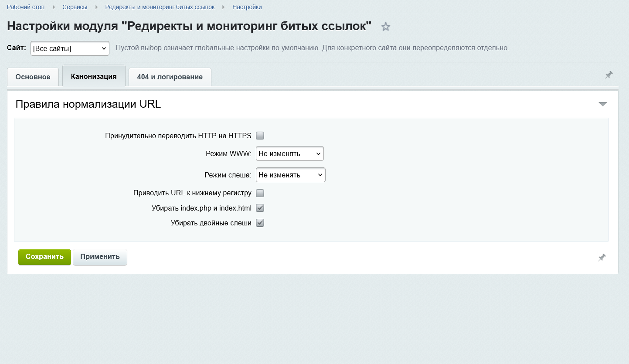Open the Режим слеша dropdown
Viewport: 629px width, 364px height.
coord(291,175)
